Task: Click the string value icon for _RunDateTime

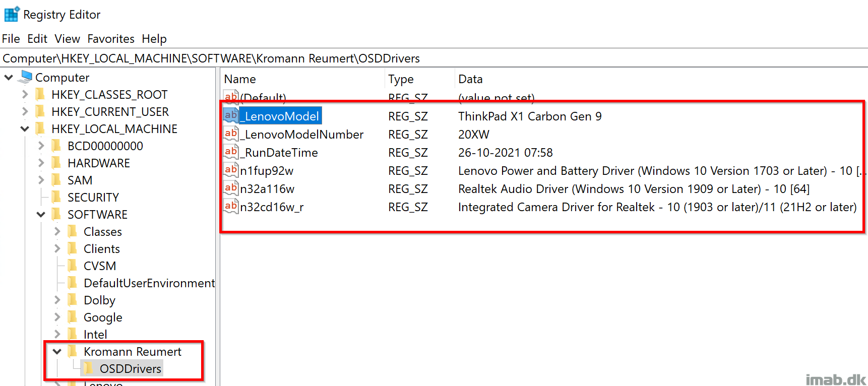Action: [231, 152]
